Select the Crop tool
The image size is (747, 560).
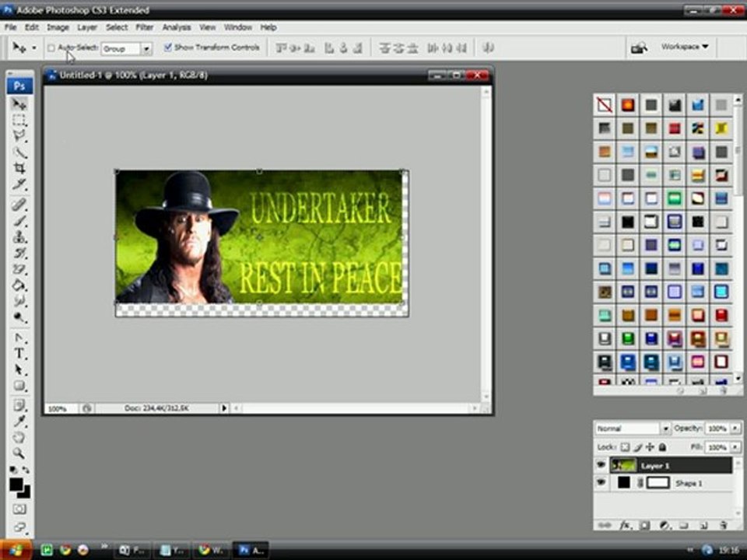[x=19, y=168]
